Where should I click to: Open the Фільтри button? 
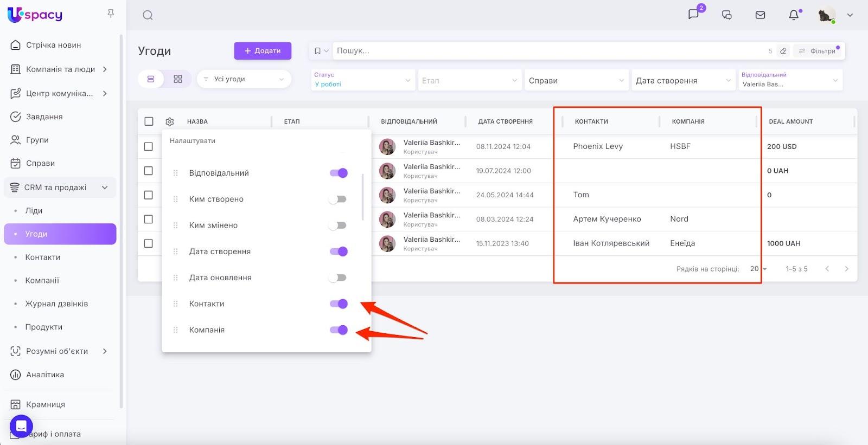[x=818, y=51]
